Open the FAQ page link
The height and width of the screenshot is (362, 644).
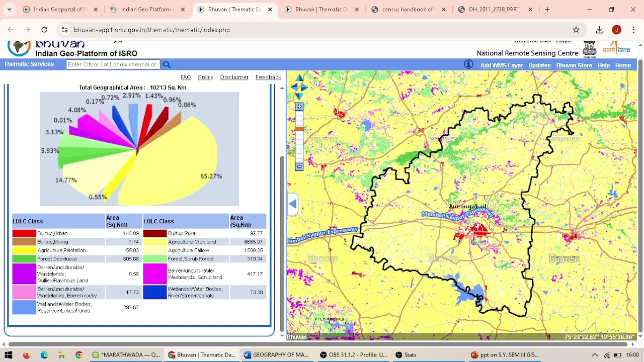point(186,77)
